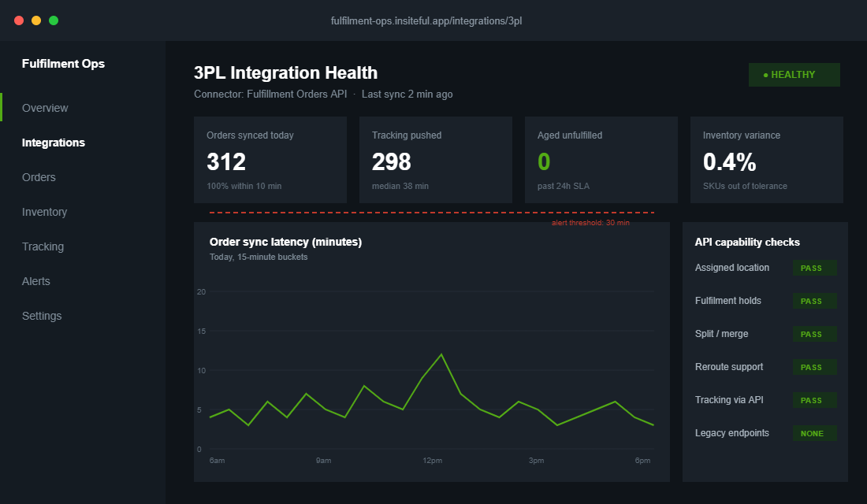Open the Inventory variance card
The height and width of the screenshot is (504, 867).
coord(766,160)
